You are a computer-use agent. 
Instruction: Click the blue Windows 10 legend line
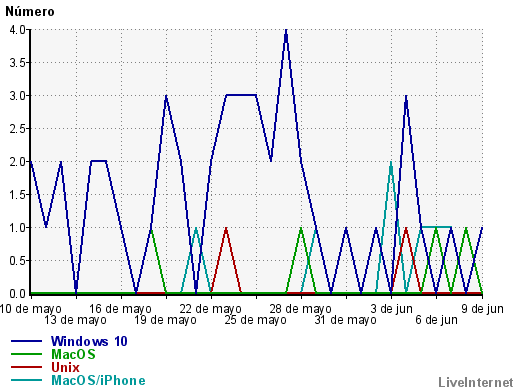click(26, 341)
